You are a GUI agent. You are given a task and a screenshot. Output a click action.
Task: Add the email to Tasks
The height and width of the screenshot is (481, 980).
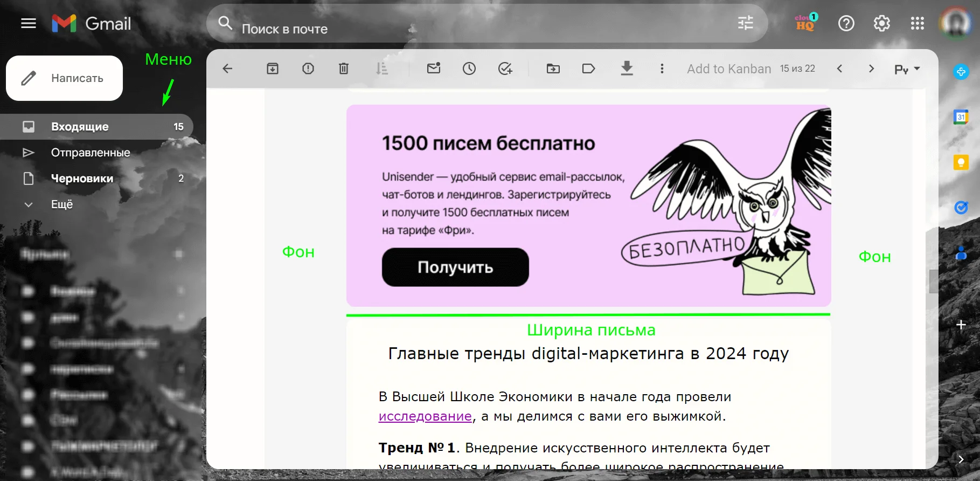pos(505,68)
